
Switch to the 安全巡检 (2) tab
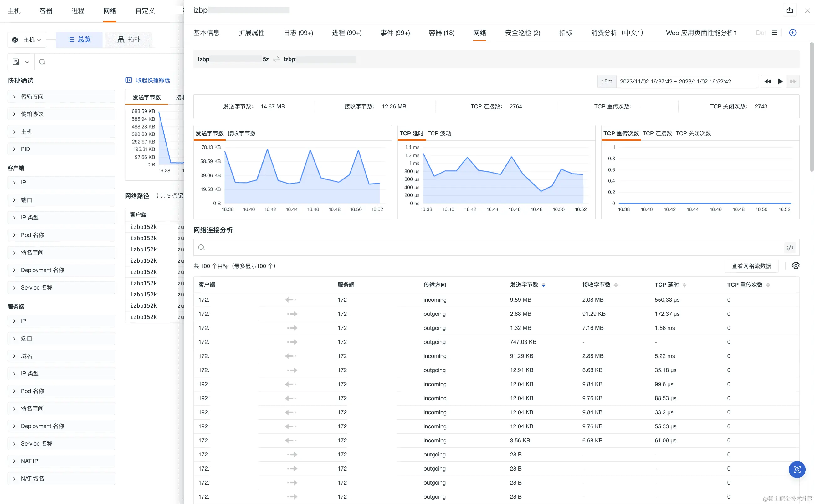point(522,33)
